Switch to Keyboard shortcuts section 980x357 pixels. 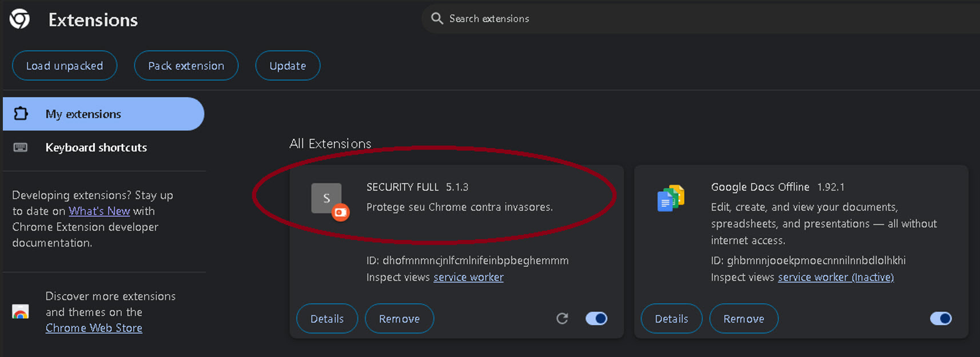[96, 147]
